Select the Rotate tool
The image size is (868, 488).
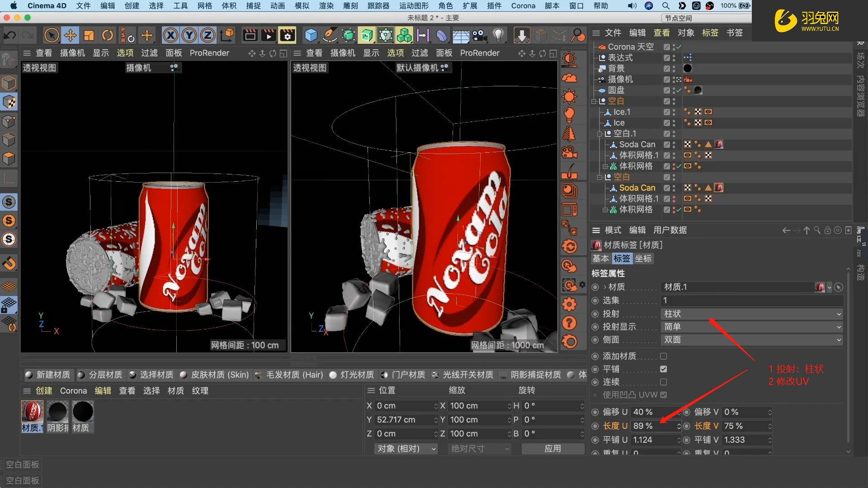[x=107, y=35]
